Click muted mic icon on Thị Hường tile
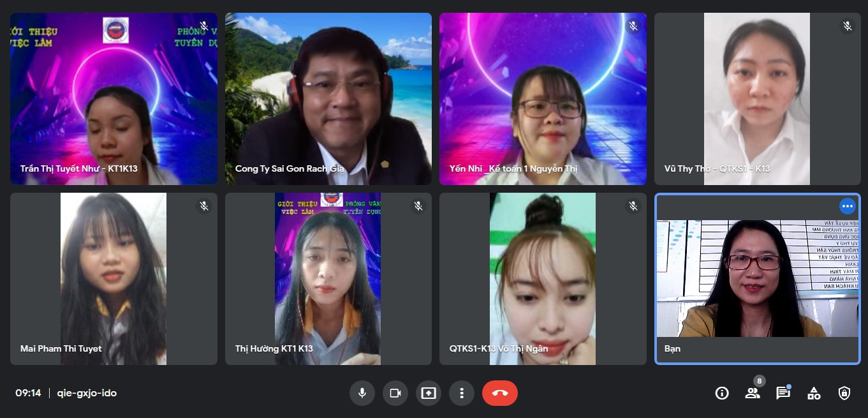 418,206
